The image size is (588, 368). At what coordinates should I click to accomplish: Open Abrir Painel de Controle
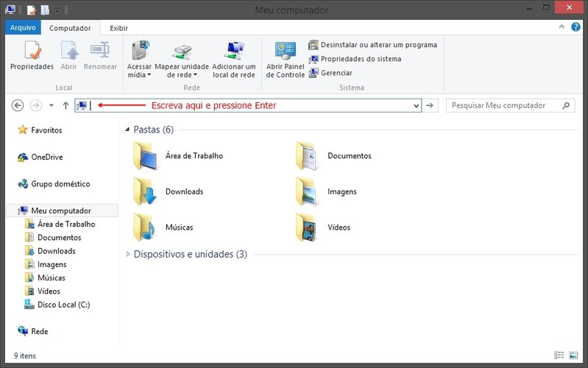tap(286, 60)
